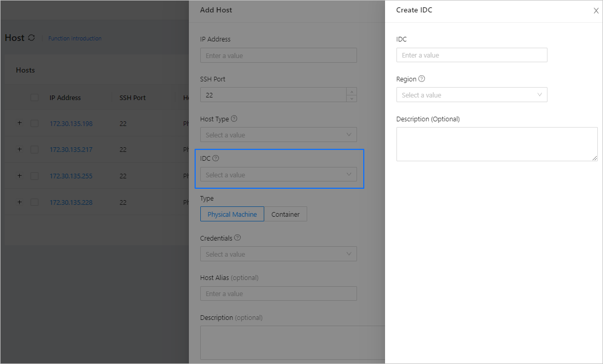Select Physical Machine type option
Image resolution: width=603 pixels, height=364 pixels.
tap(232, 214)
